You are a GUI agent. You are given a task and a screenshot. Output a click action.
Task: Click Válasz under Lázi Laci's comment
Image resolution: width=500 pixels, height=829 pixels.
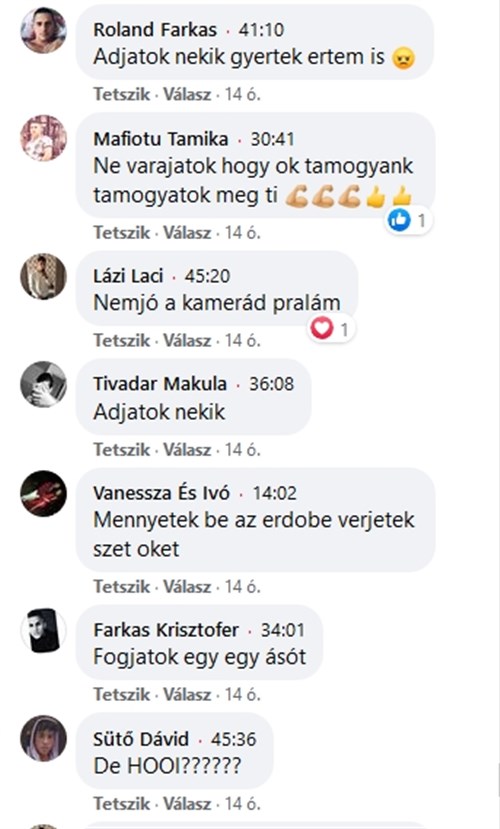pos(187,340)
